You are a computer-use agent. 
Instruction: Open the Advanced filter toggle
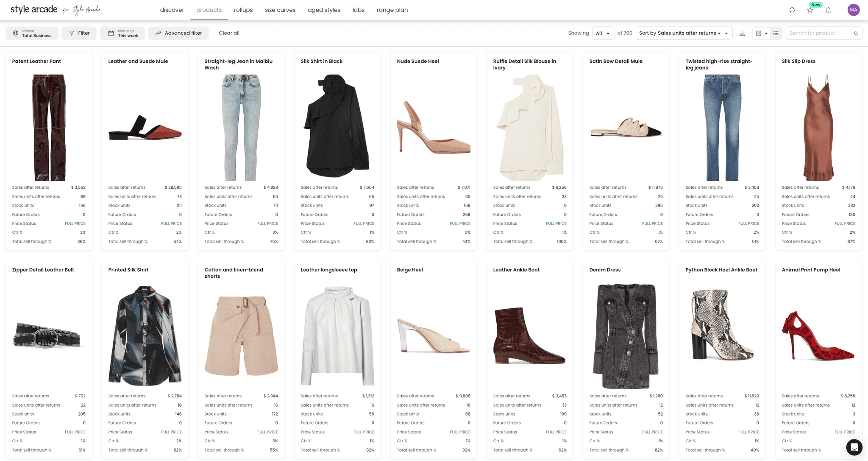coord(178,33)
